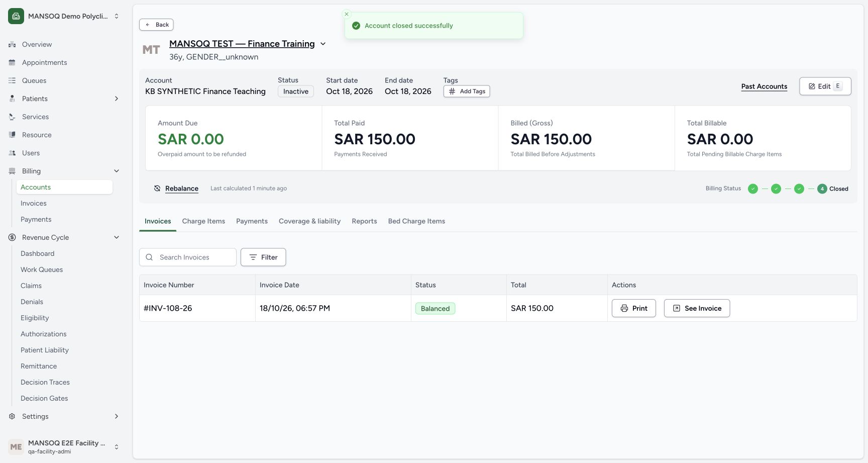Open the Coverage & liability tab

click(309, 221)
